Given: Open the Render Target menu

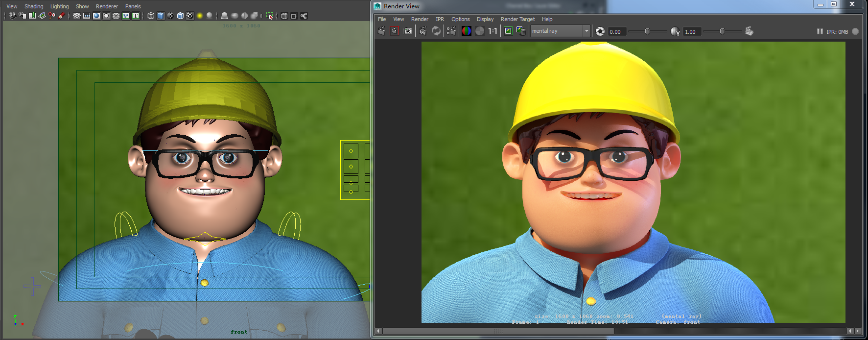Looking at the screenshot, I should point(517,19).
